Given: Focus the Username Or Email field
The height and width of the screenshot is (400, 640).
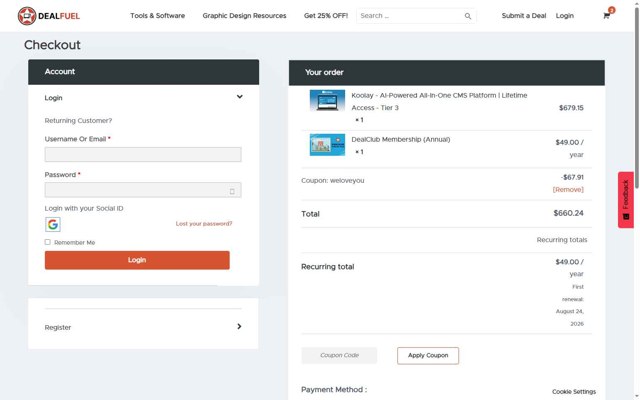Looking at the screenshot, I should point(143,155).
